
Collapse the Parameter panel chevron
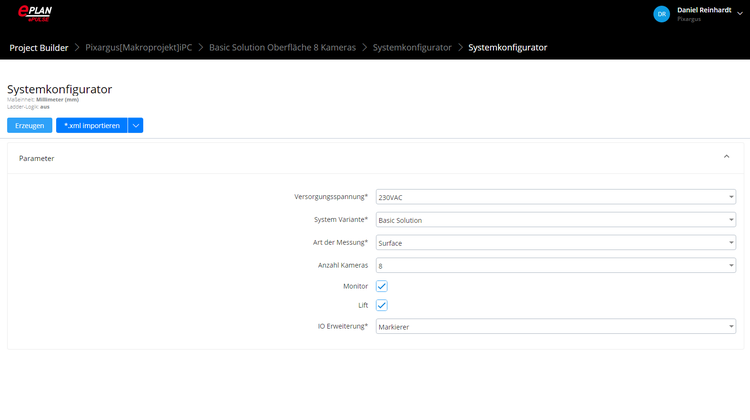[727, 157]
